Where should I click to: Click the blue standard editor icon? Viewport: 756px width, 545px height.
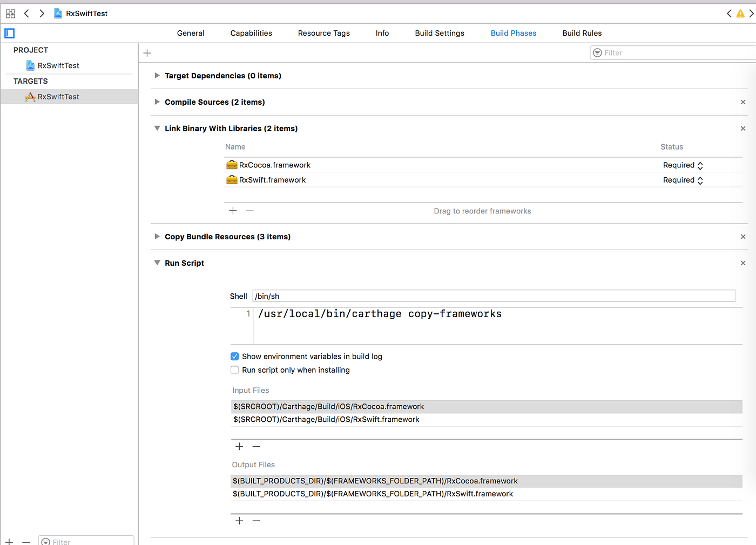coord(9,33)
